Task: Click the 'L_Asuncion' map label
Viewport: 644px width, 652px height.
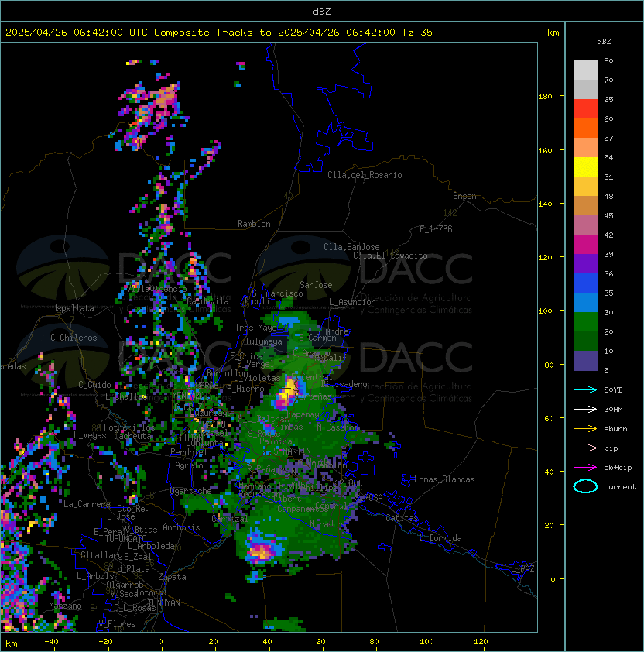Action: pyautogui.click(x=352, y=302)
